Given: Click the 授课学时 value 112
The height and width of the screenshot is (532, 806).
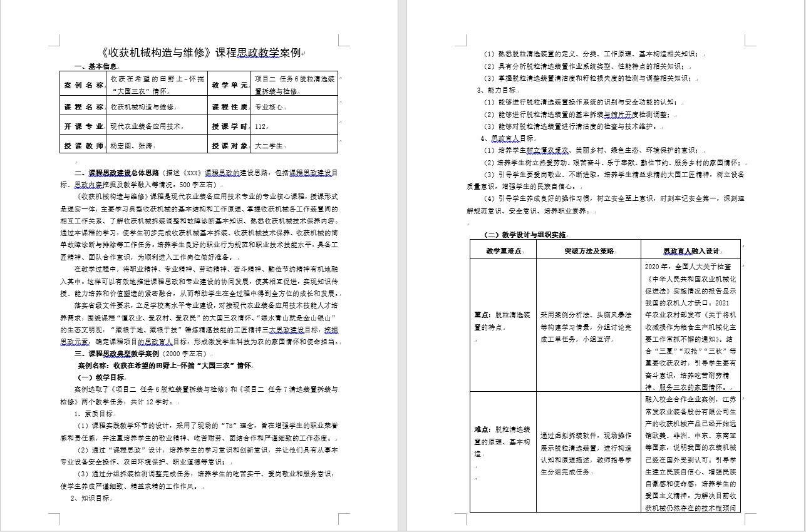Looking at the screenshot, I should (x=262, y=126).
